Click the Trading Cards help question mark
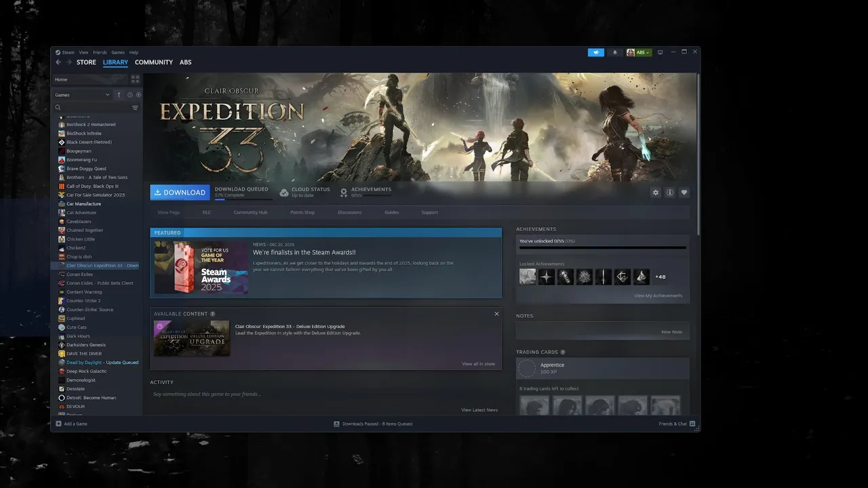 click(x=563, y=352)
